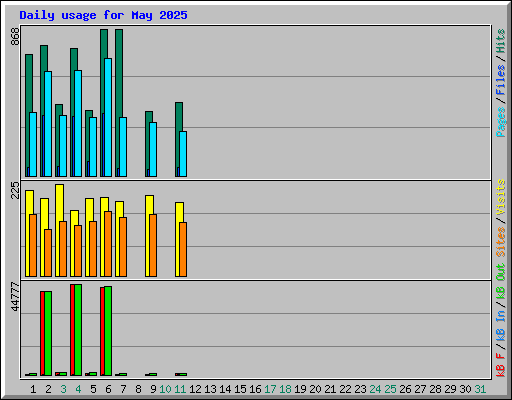Select day 9 label on the x-axis
Viewport: 512px width, 400px height.
coord(153,389)
